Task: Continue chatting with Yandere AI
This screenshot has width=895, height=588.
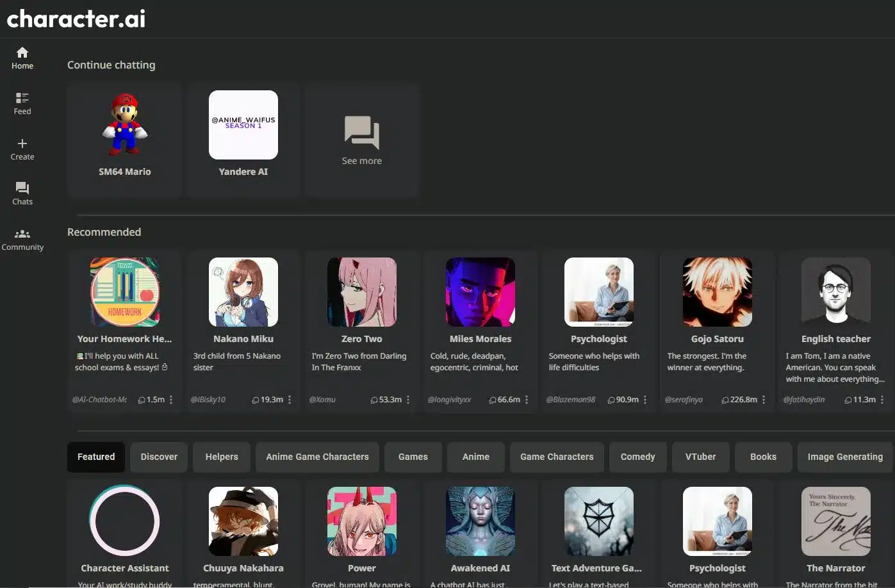Action: click(243, 139)
